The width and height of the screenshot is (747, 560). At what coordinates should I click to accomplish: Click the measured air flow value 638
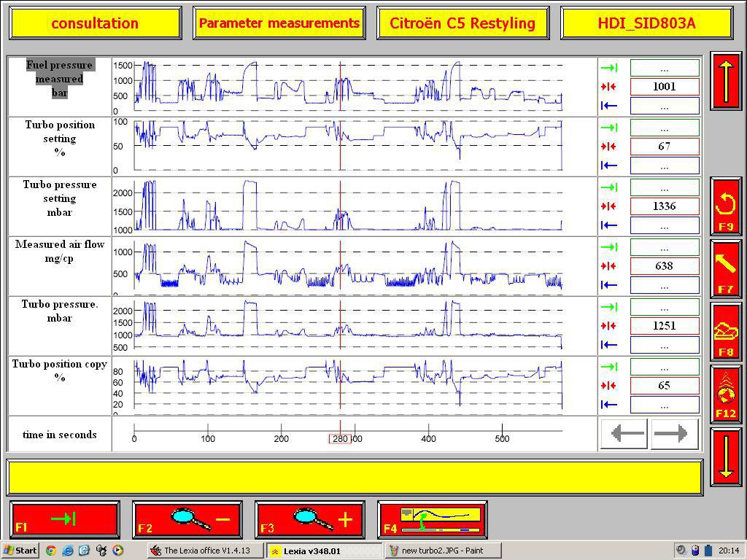(x=665, y=266)
